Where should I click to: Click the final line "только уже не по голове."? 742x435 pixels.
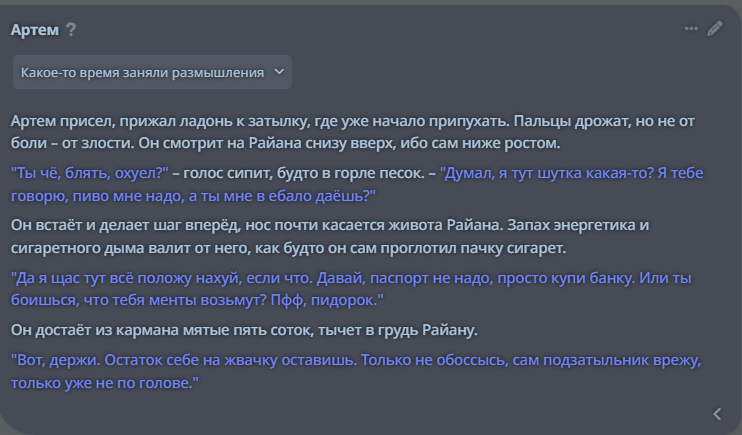tap(105, 383)
